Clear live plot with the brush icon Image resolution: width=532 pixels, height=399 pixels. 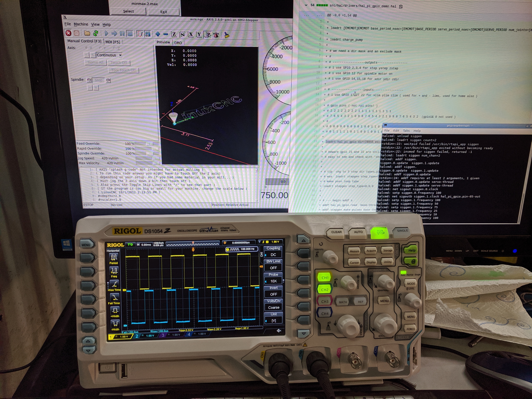(227, 35)
